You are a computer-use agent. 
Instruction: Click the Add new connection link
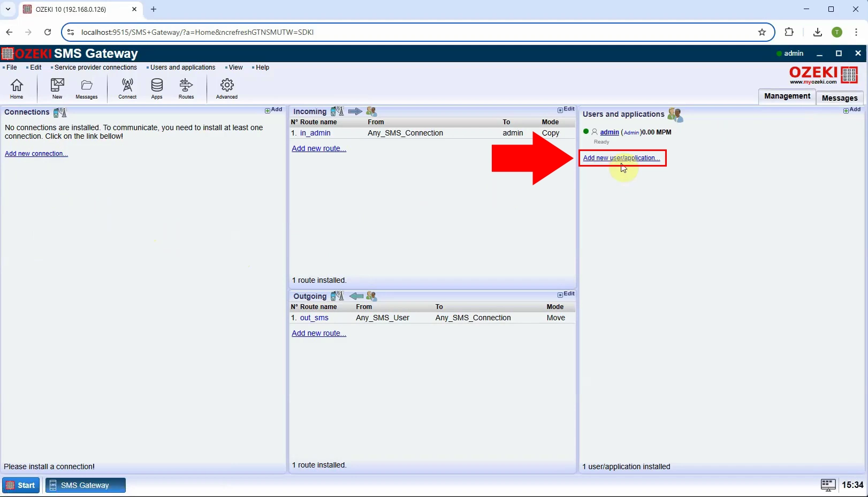point(36,154)
